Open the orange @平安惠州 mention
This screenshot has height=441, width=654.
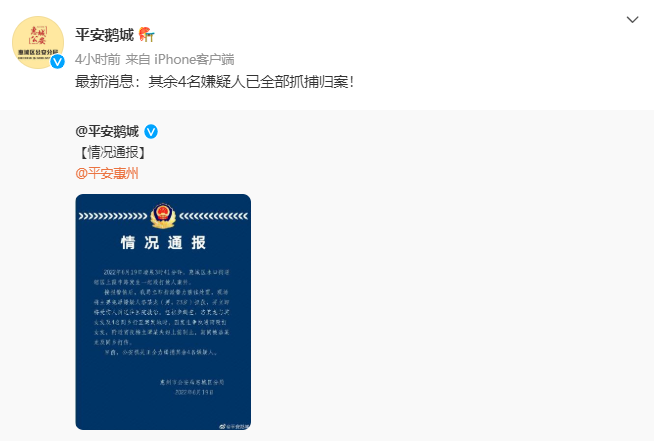[x=107, y=173]
